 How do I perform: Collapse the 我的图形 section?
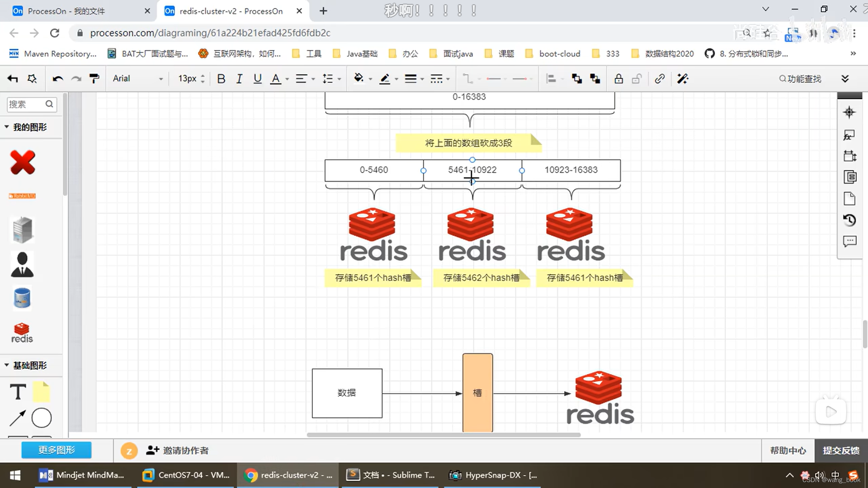(x=7, y=127)
